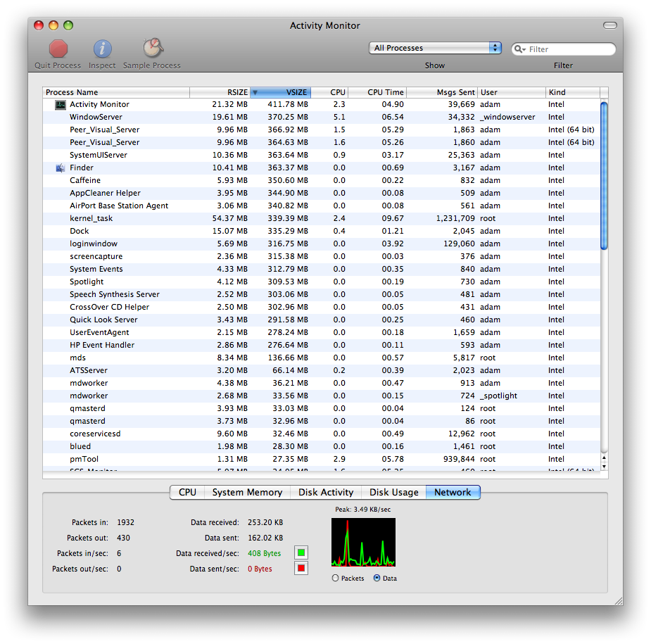Click the scrollbar down arrow
Viewport: 651px width, 644px height.
point(604,467)
